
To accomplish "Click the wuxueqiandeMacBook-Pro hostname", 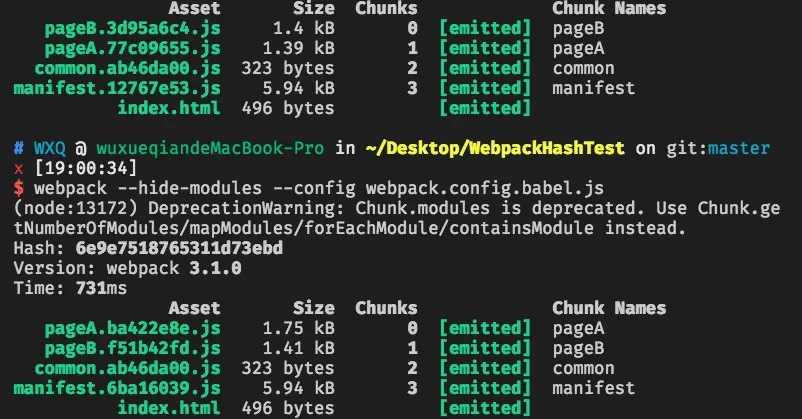I will point(210,148).
